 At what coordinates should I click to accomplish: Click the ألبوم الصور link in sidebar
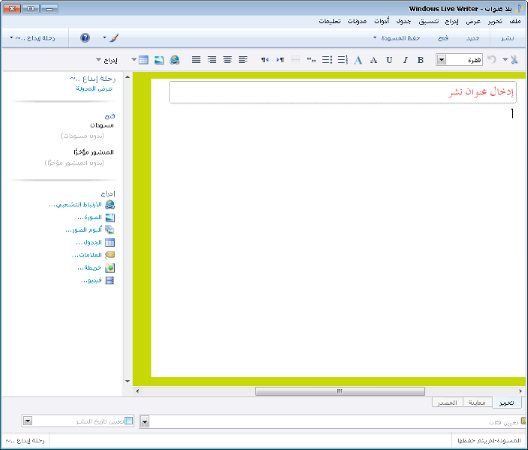84,230
